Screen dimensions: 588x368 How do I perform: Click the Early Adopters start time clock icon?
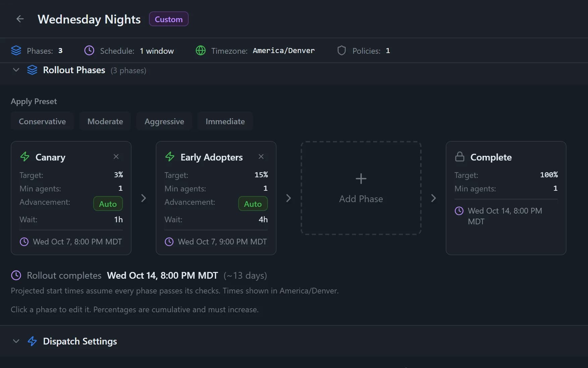(169, 242)
